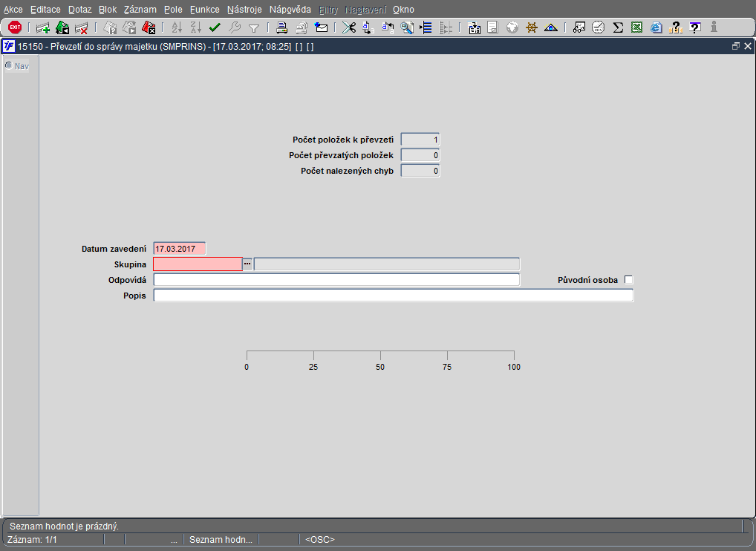Click the delete record icon with red X
The height and width of the screenshot is (551, 756).
point(82,28)
